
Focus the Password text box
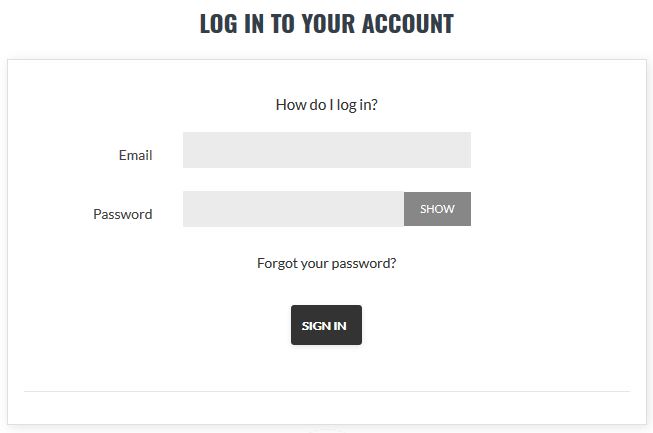pos(293,209)
